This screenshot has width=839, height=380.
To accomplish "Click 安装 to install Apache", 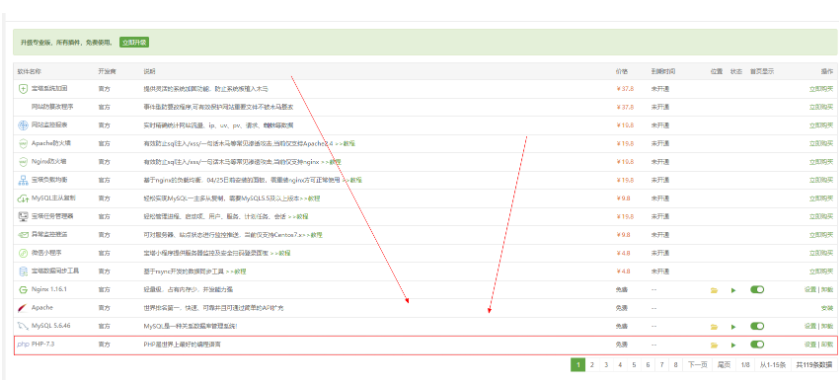I will tap(827, 308).
